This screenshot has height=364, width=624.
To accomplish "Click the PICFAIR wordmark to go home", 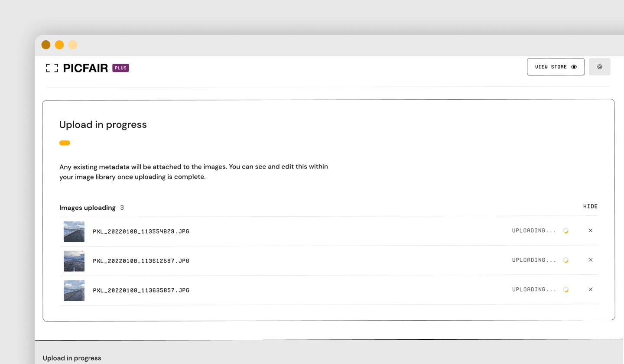I will point(85,68).
